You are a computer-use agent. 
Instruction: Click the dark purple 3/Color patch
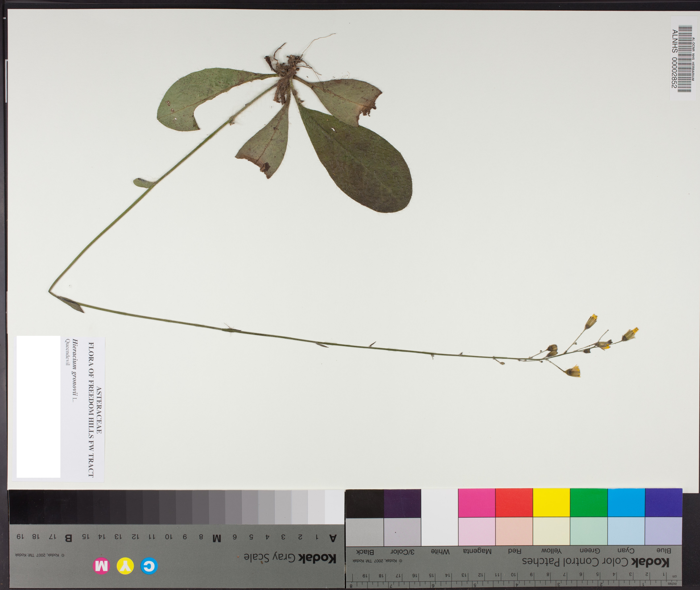click(402, 503)
